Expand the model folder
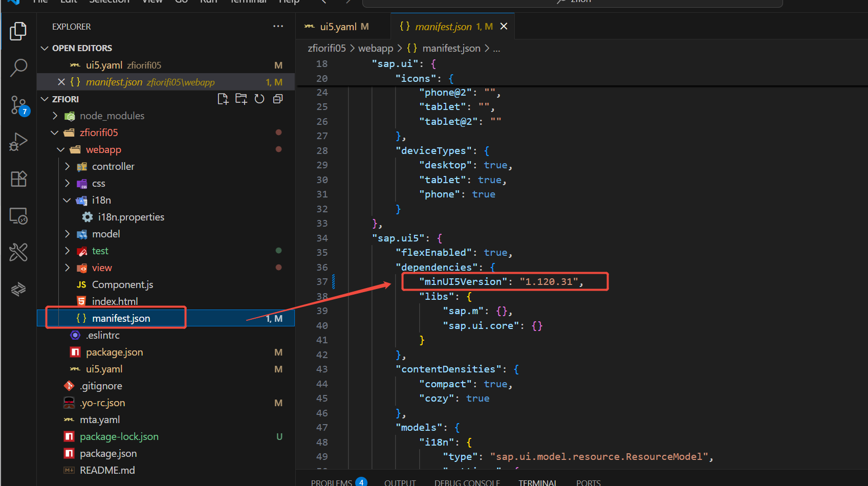868x486 pixels. coord(67,234)
